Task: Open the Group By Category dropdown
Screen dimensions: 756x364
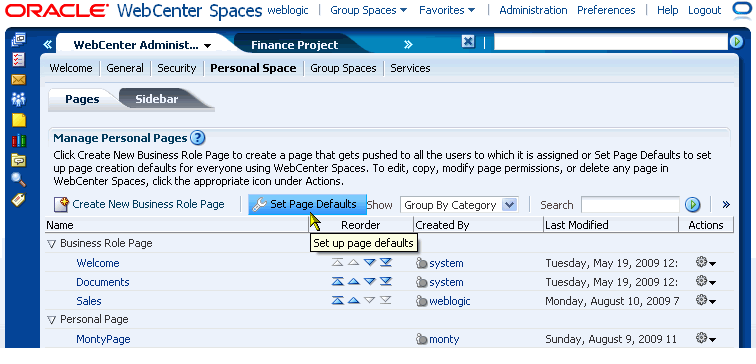Action: point(510,205)
